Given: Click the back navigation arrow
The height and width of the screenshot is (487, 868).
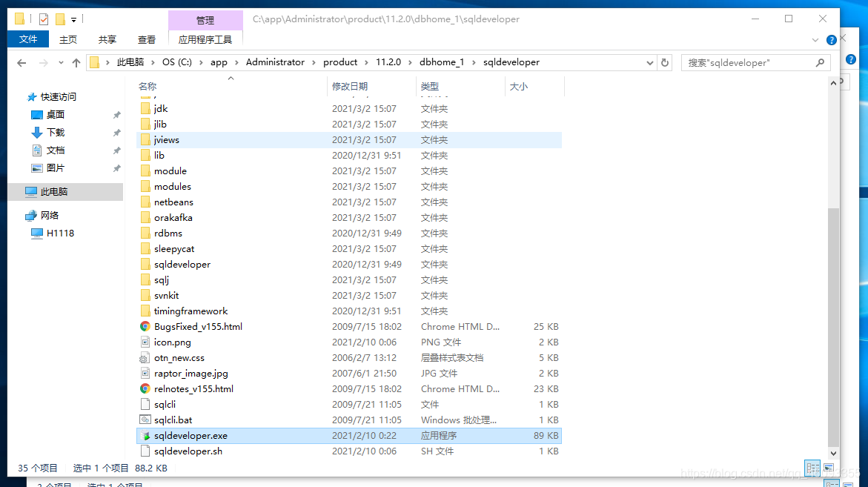Looking at the screenshot, I should (x=21, y=62).
